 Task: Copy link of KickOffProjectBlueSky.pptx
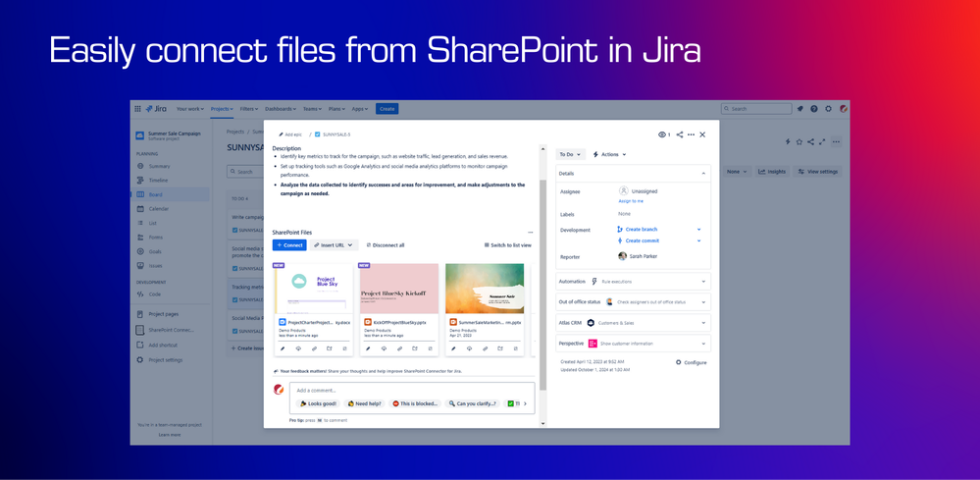point(399,348)
